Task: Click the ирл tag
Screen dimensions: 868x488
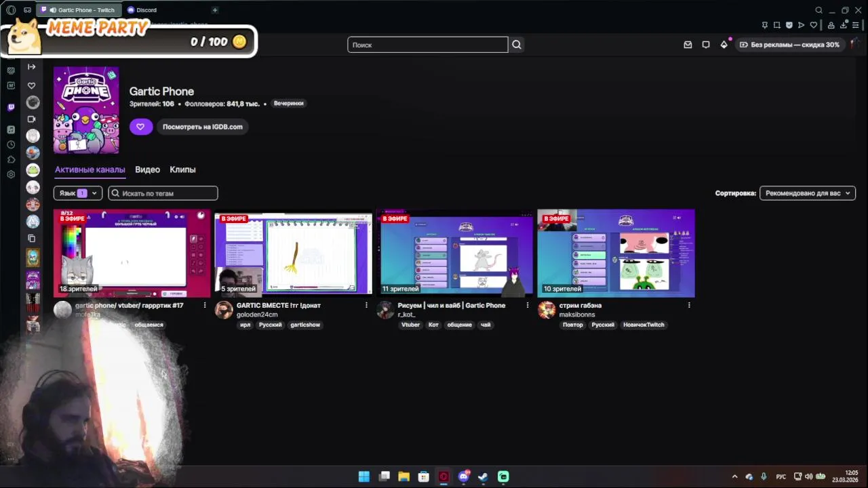Action: click(245, 325)
